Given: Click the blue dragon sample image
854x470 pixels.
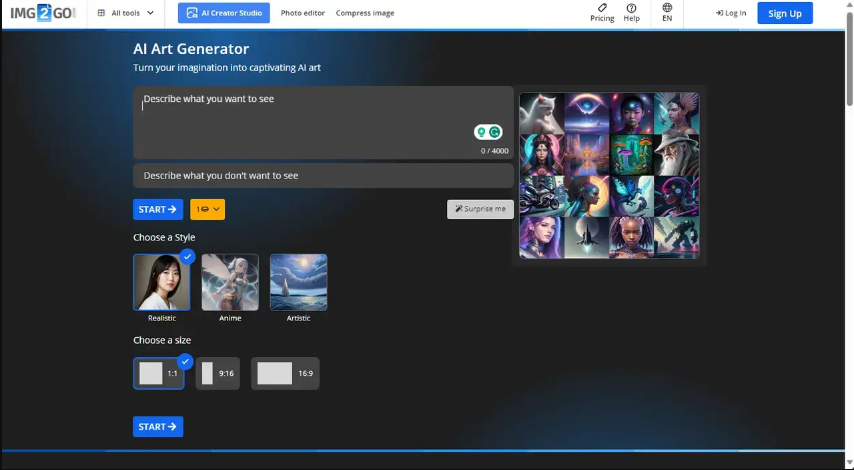Looking at the screenshot, I should coord(632,196).
